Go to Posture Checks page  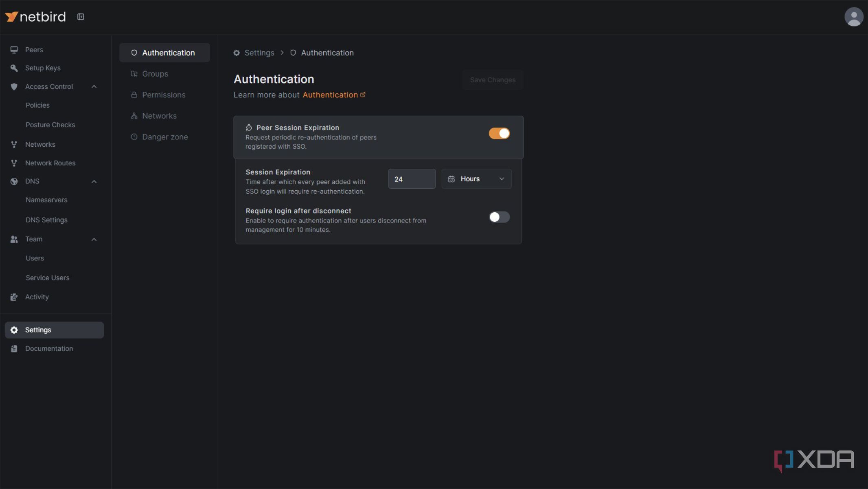[x=50, y=125]
